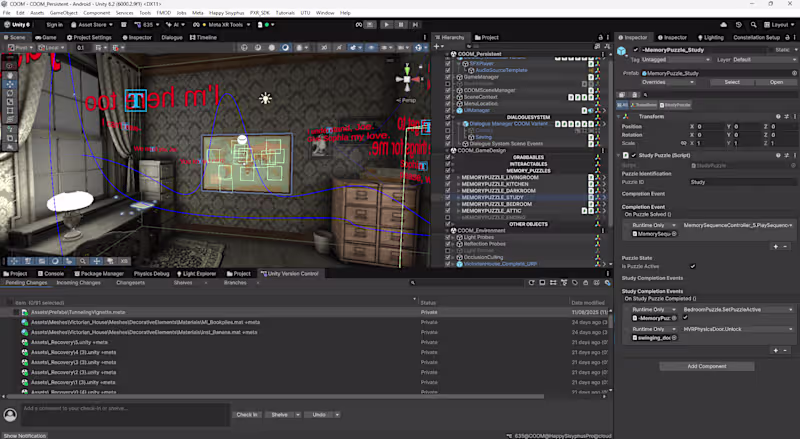This screenshot has height=439, width=800.
Task: Toggle GameManager checkbox in Hierarchy
Action: [448, 77]
